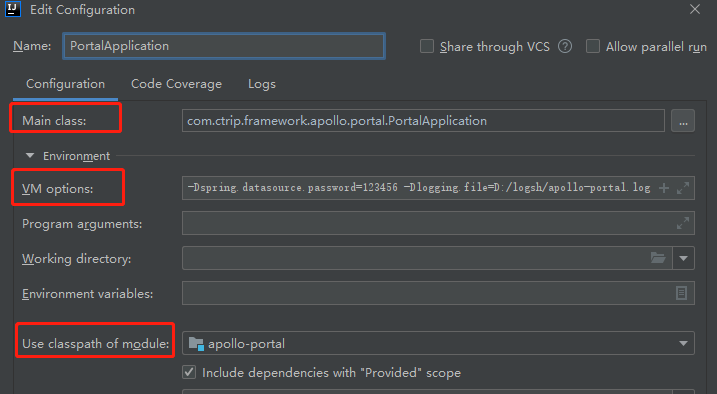Viewport: 717px width, 394px height.
Task: Expand the Program arguments field editor
Action: click(683, 223)
